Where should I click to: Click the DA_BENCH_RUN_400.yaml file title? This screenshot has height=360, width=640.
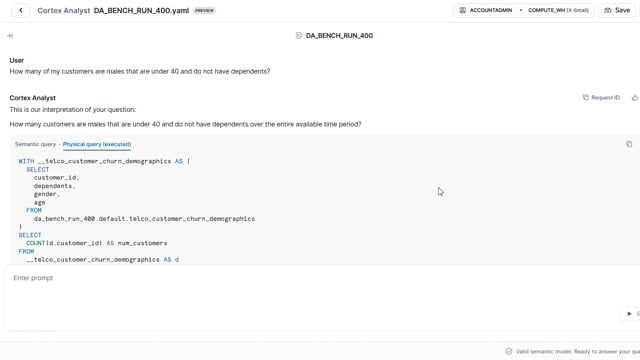(141, 11)
